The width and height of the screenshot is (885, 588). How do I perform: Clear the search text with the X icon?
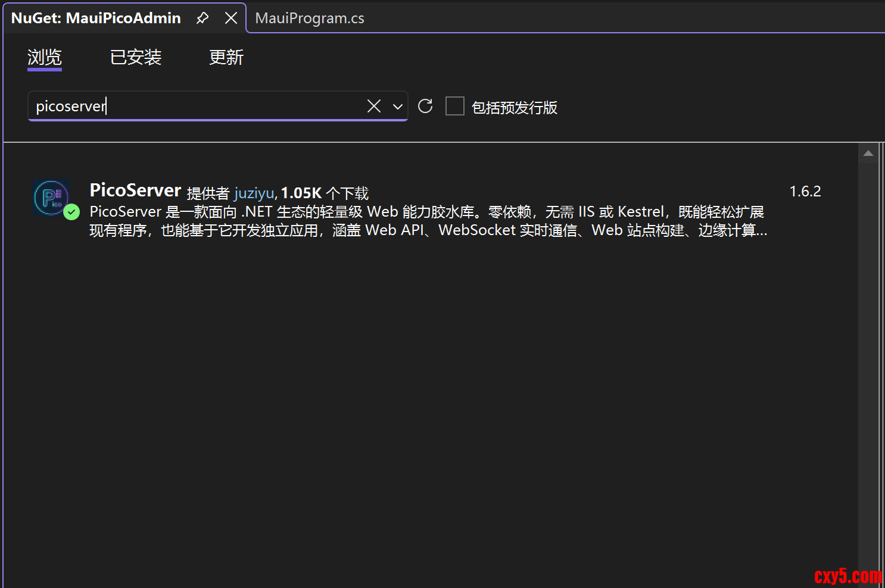[x=374, y=106]
